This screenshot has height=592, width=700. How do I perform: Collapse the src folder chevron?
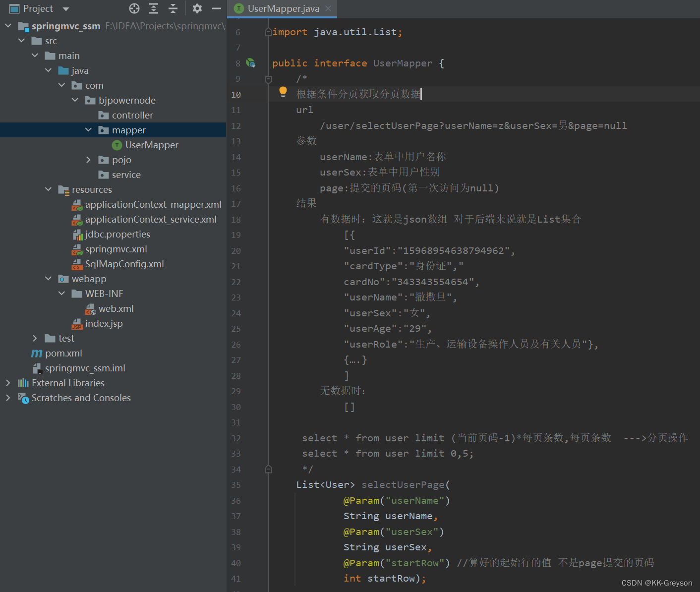(21, 41)
